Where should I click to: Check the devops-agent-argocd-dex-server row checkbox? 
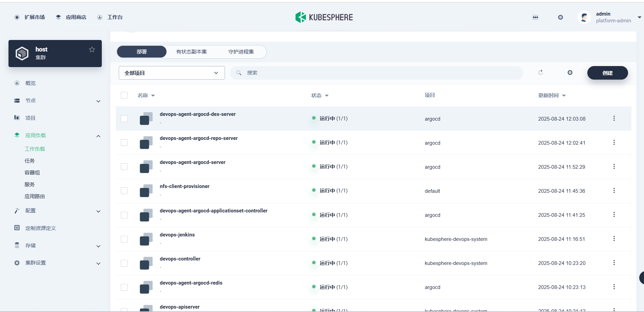point(124,119)
